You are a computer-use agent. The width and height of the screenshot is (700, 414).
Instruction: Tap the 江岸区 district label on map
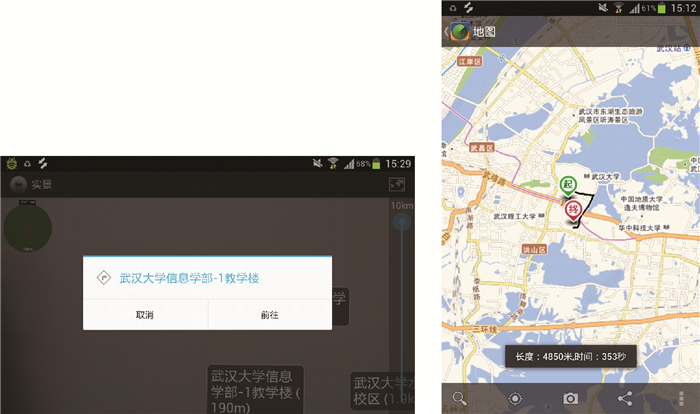(469, 61)
